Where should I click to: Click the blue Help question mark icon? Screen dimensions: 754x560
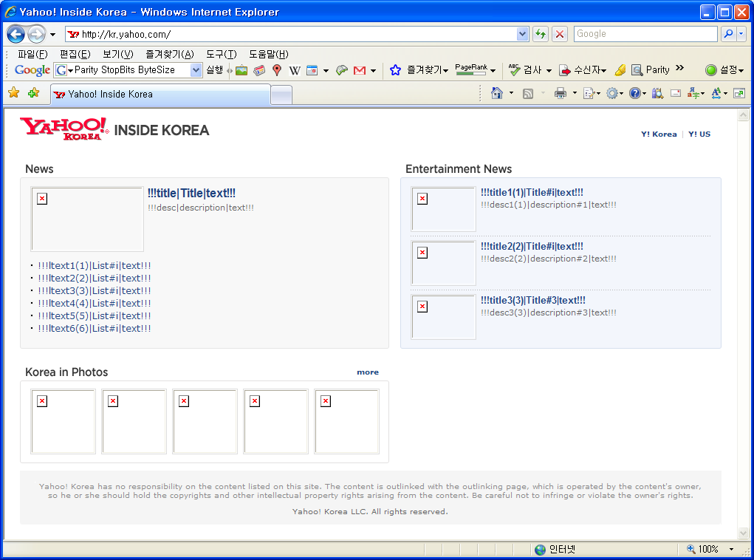click(635, 93)
